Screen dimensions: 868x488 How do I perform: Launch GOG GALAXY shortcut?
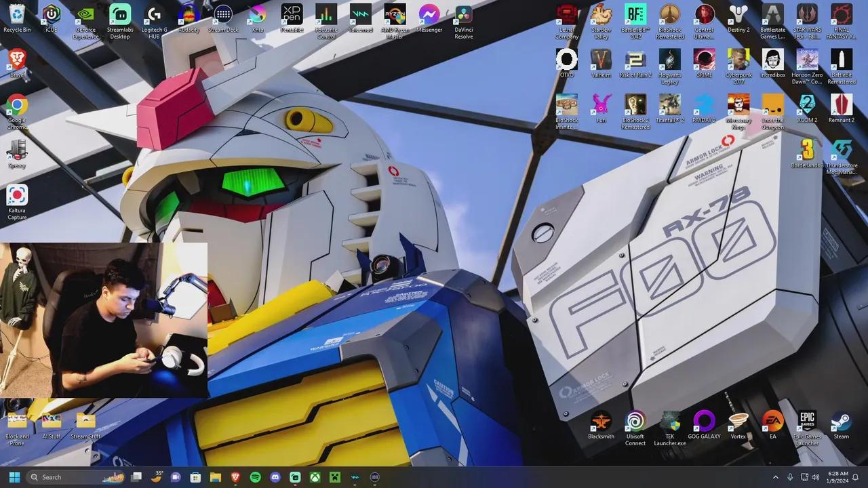[x=704, y=425]
